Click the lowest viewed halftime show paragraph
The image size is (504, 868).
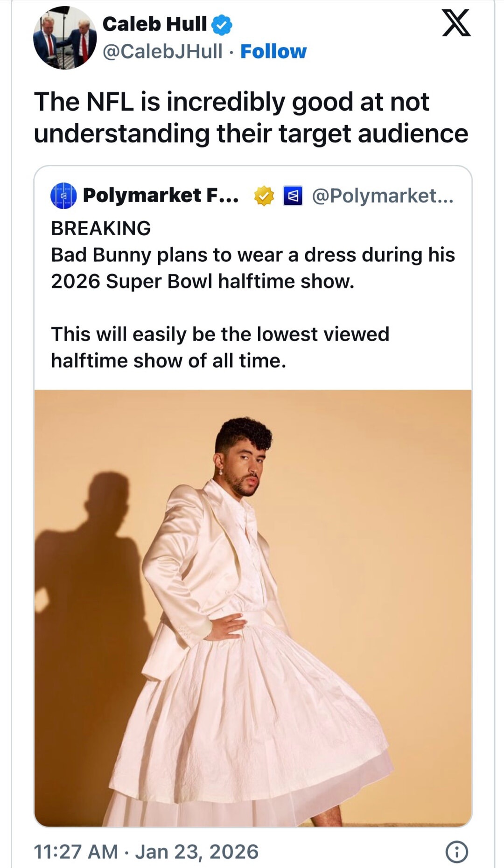[220, 347]
